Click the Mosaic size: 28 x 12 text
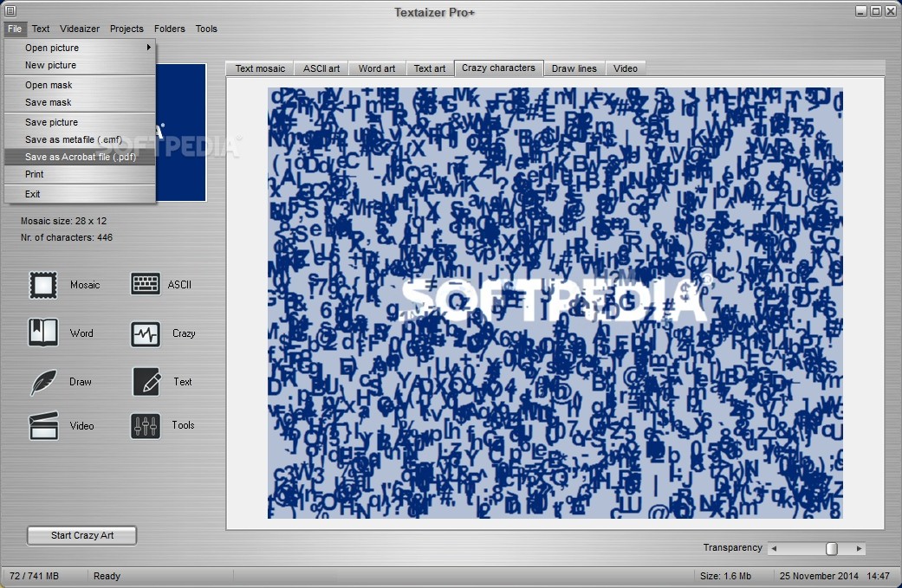The width and height of the screenshot is (902, 588). click(64, 222)
